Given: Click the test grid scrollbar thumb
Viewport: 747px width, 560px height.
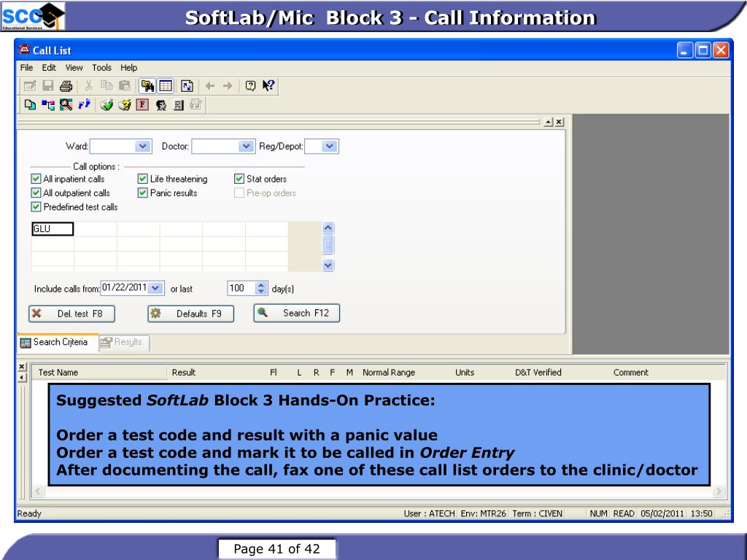Looking at the screenshot, I should tap(328, 245).
